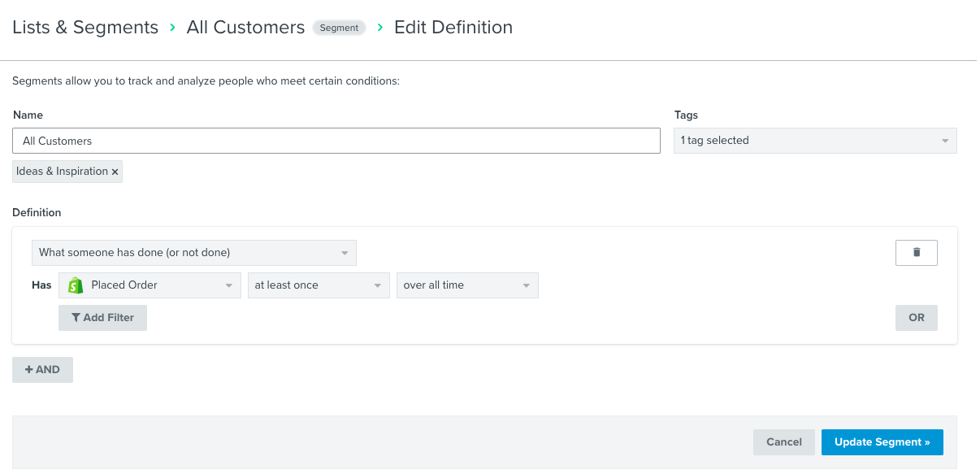The image size is (980, 474).
Task: Delete condition with trash can icon
Action: click(916, 252)
